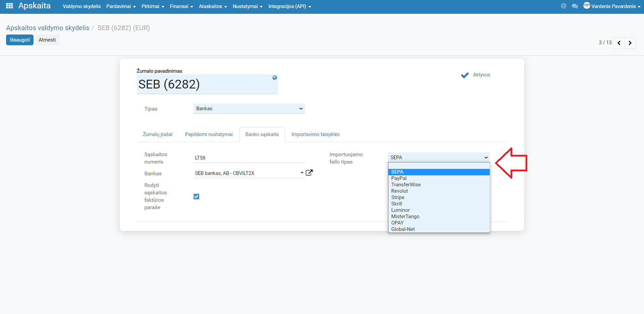Screen dimensions: 644x314
Task: Open the bank record external link icon
Action: 309,173
